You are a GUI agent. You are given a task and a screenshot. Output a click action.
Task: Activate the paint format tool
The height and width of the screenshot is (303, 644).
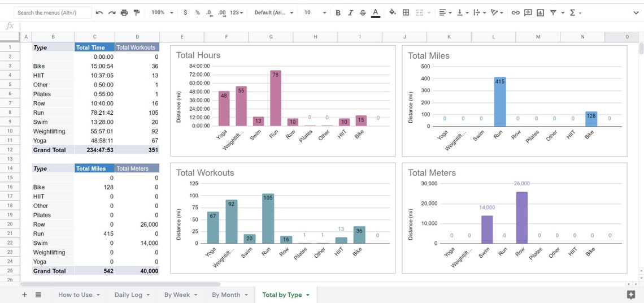click(136, 13)
